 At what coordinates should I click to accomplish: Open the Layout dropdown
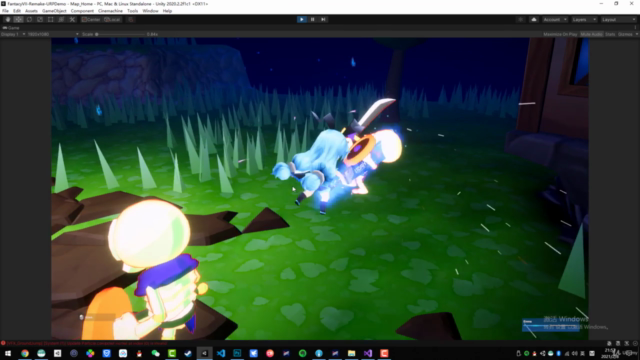click(x=619, y=20)
